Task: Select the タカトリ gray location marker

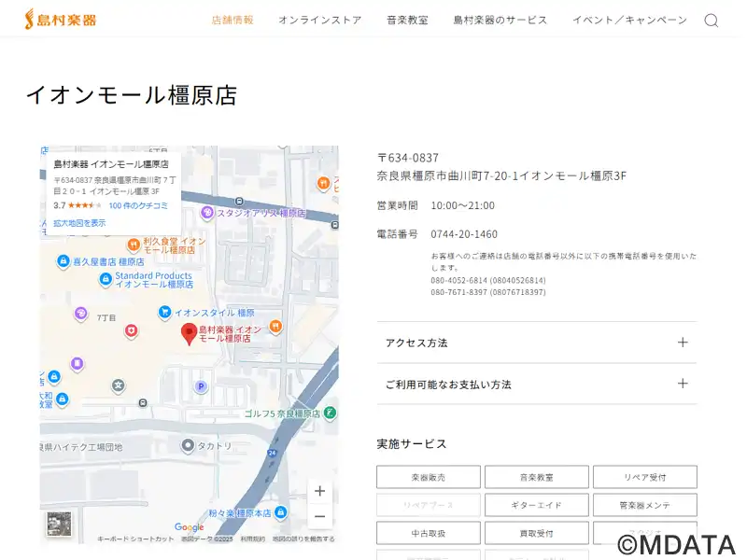Action: pyautogui.click(x=188, y=445)
